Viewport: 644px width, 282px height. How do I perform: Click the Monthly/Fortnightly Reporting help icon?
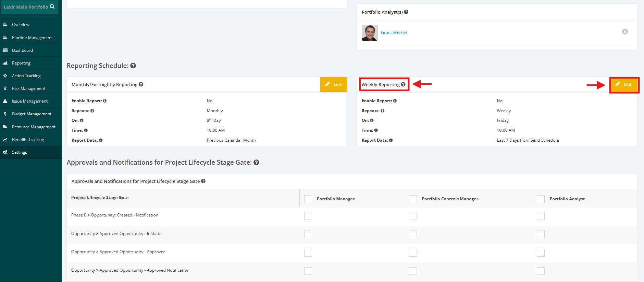[x=141, y=84]
